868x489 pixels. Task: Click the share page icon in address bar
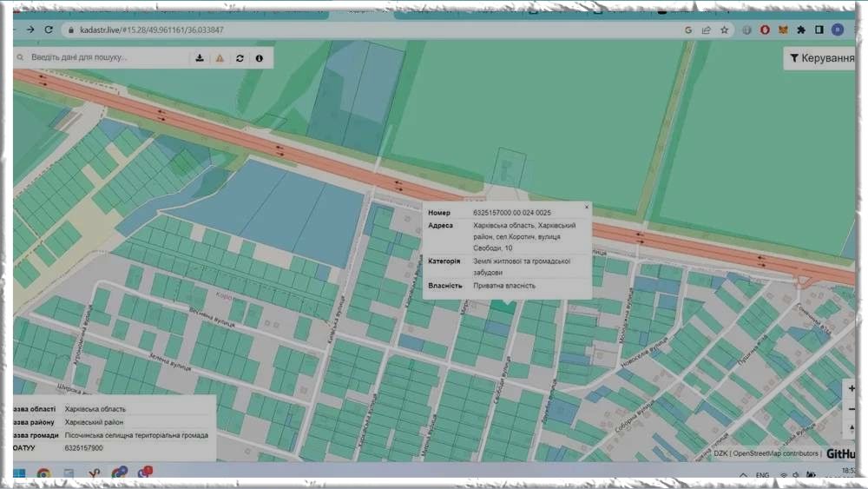pyautogui.click(x=707, y=30)
